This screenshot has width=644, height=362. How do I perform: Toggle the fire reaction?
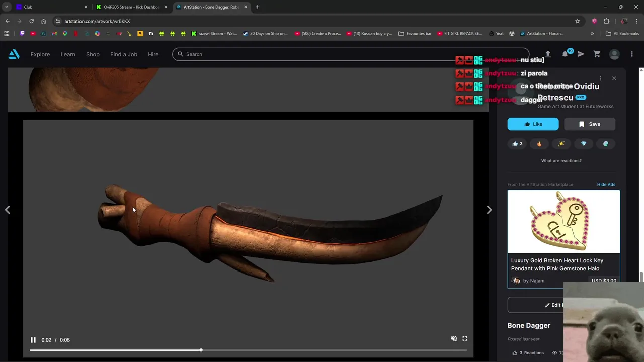539,144
